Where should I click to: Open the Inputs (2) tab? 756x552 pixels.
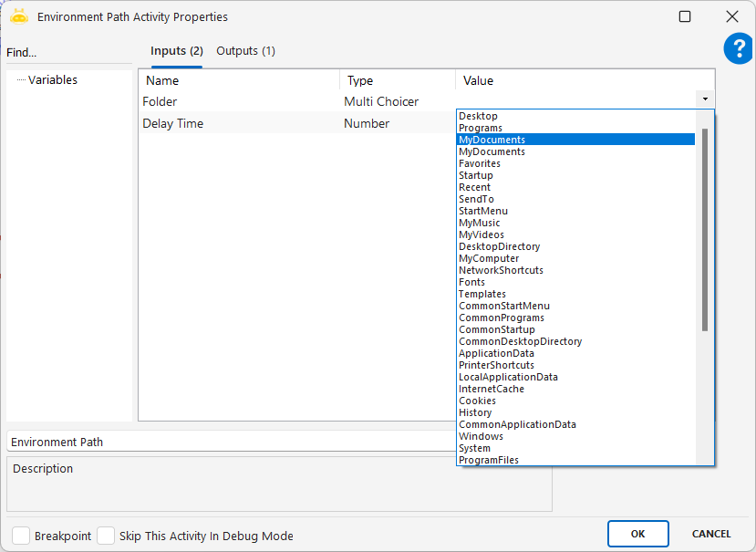click(x=176, y=51)
